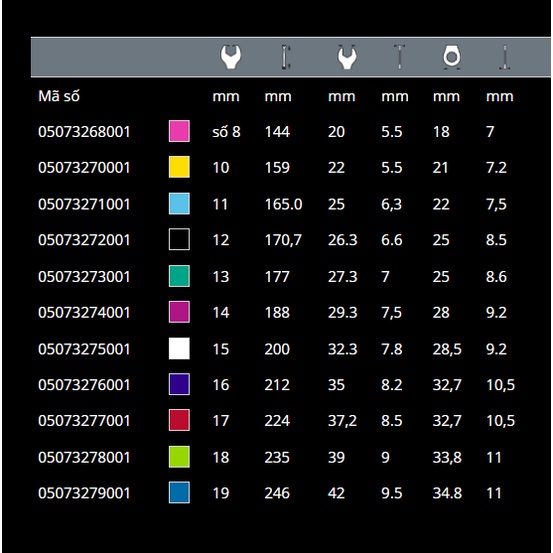Viewport: 553px width, 553px height.
Task: Click ring thickness value 7,5 in row 11
Action: [x=496, y=204]
